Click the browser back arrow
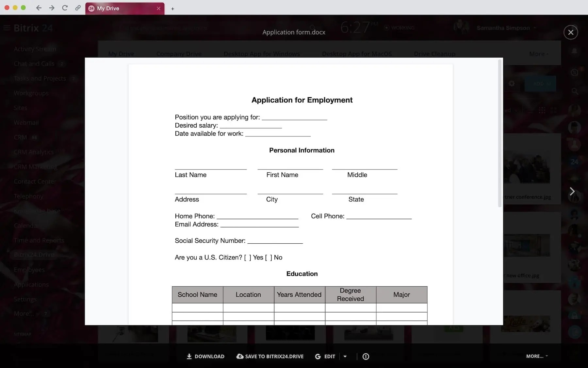This screenshot has height=368, width=588. pos(39,8)
